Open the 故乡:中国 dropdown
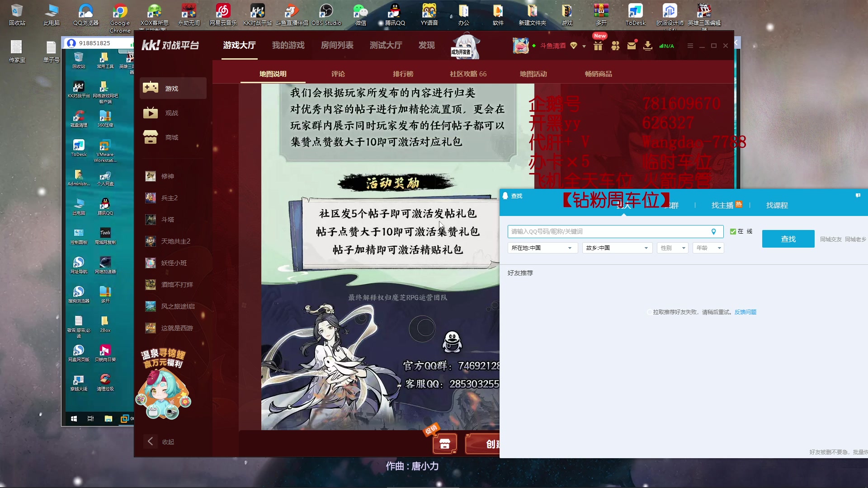The height and width of the screenshot is (488, 868). pyautogui.click(x=617, y=248)
